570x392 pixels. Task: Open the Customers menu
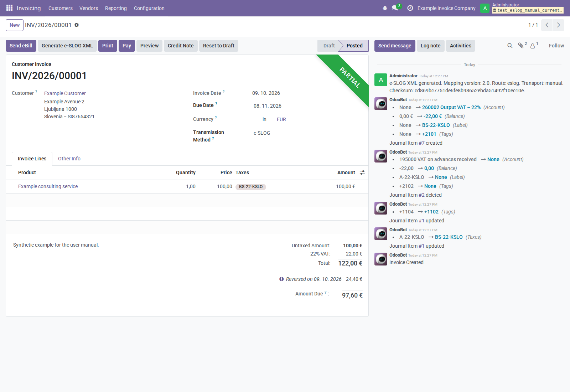(61, 8)
